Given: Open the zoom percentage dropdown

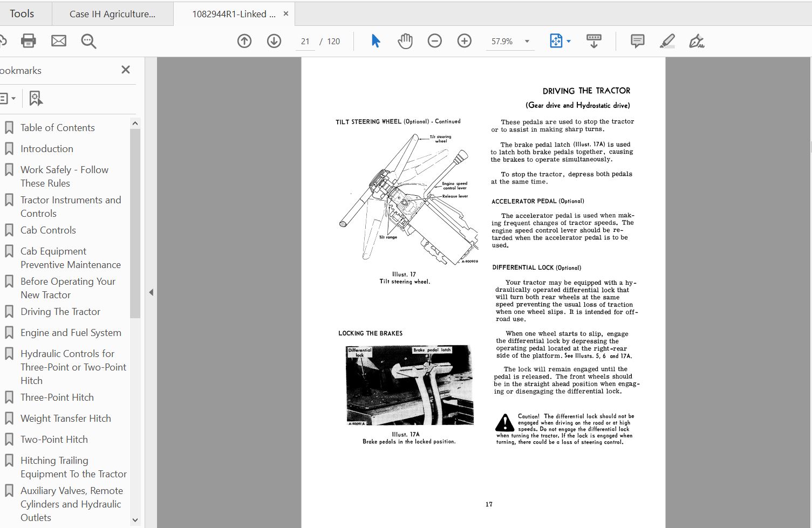Looking at the screenshot, I should (x=526, y=40).
